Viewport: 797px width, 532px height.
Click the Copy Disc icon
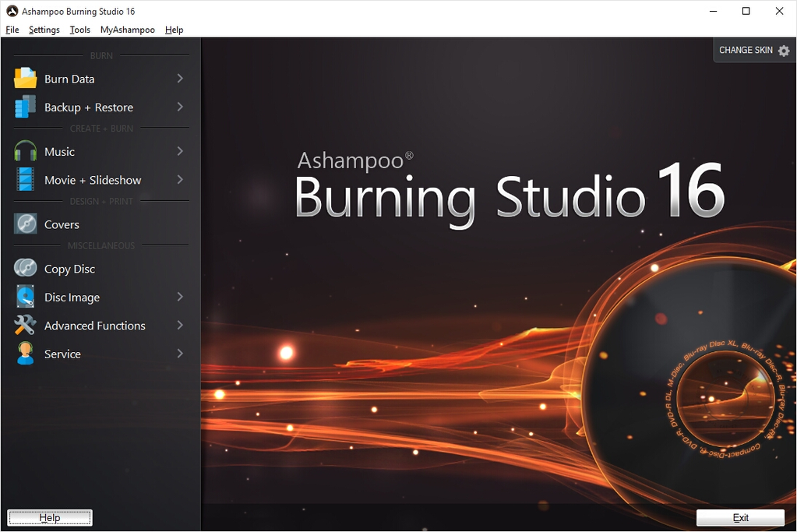26,268
